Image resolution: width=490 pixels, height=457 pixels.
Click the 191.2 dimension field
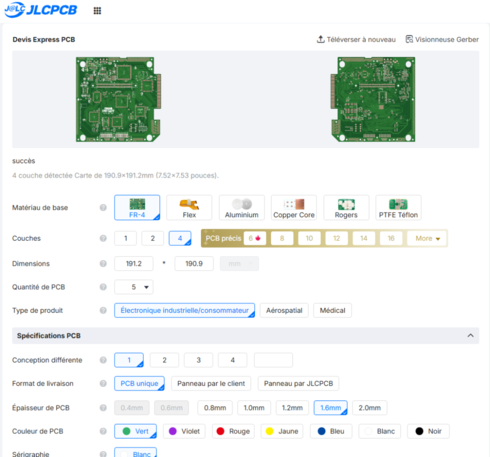point(134,264)
